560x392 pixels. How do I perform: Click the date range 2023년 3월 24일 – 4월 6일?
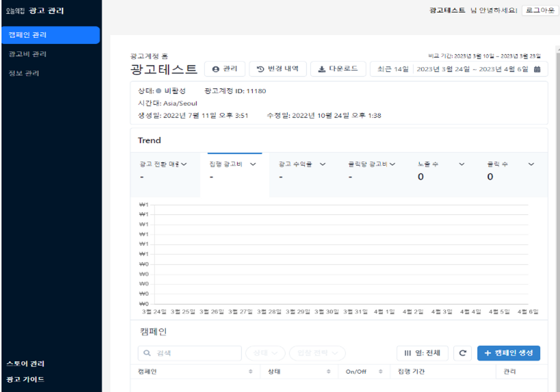point(472,69)
